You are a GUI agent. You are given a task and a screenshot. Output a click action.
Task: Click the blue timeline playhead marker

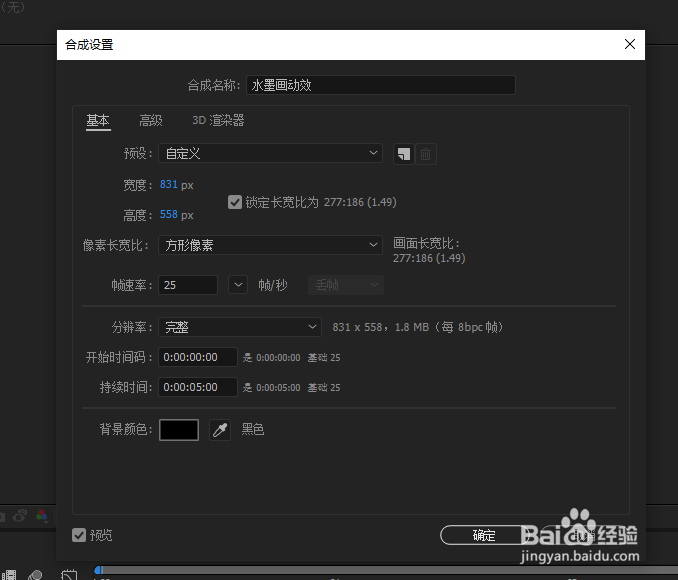tap(99, 570)
